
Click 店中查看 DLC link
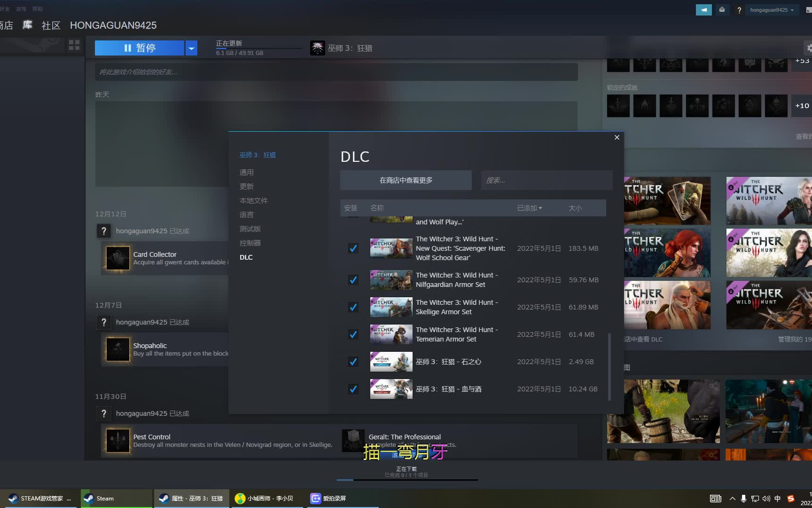point(643,339)
